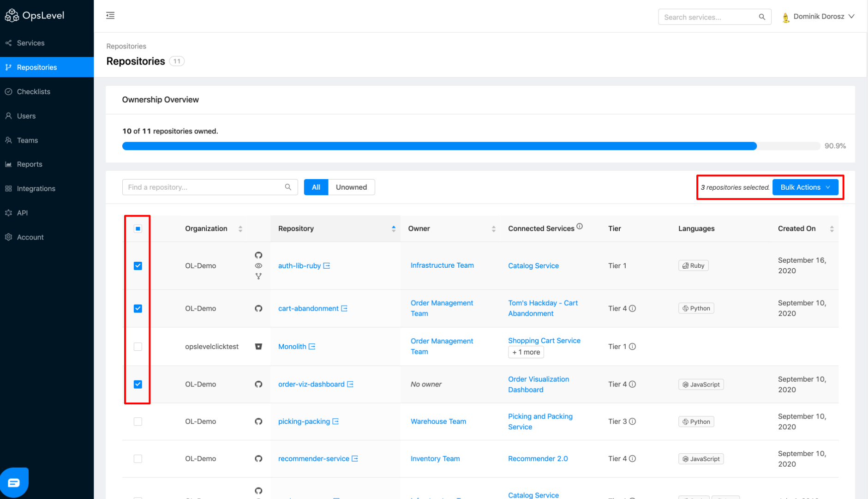Open external link icon next to picking-packing
The width and height of the screenshot is (868, 499).
335,421
